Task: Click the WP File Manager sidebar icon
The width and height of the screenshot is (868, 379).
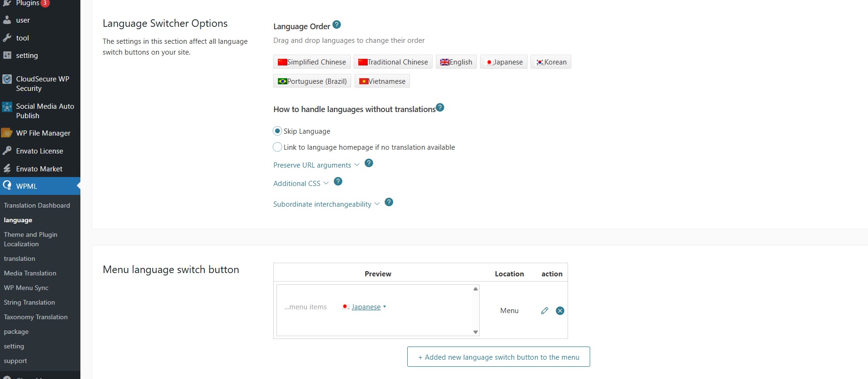Action: point(7,133)
